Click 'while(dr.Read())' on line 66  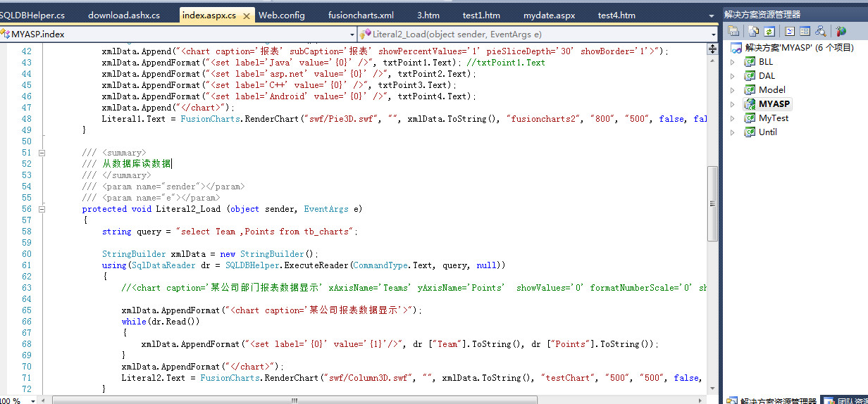click(161, 322)
